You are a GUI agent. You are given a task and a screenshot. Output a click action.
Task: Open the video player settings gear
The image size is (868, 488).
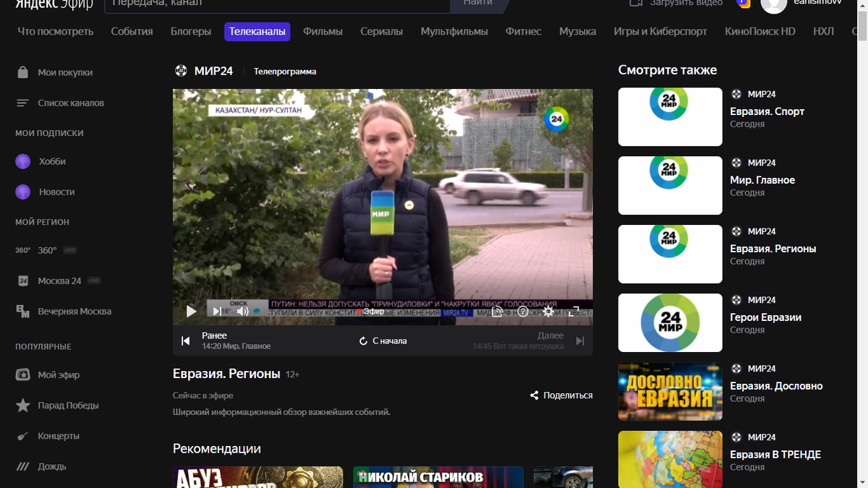pyautogui.click(x=548, y=312)
